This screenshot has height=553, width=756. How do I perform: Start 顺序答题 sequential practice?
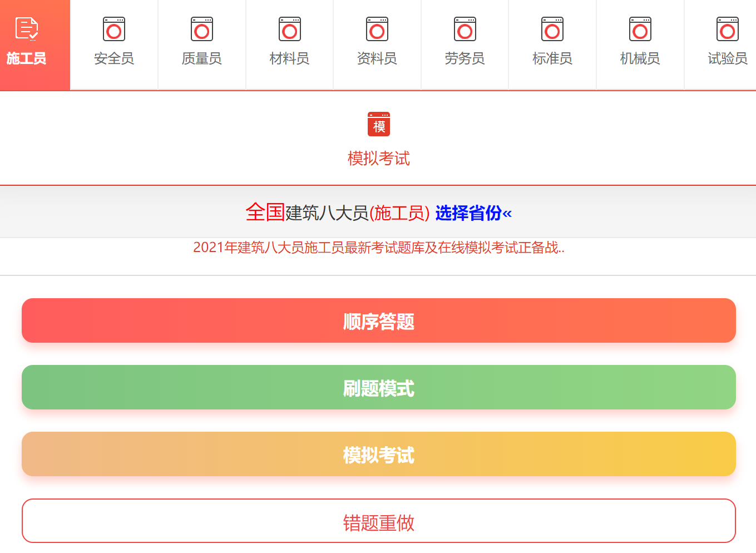pos(379,320)
